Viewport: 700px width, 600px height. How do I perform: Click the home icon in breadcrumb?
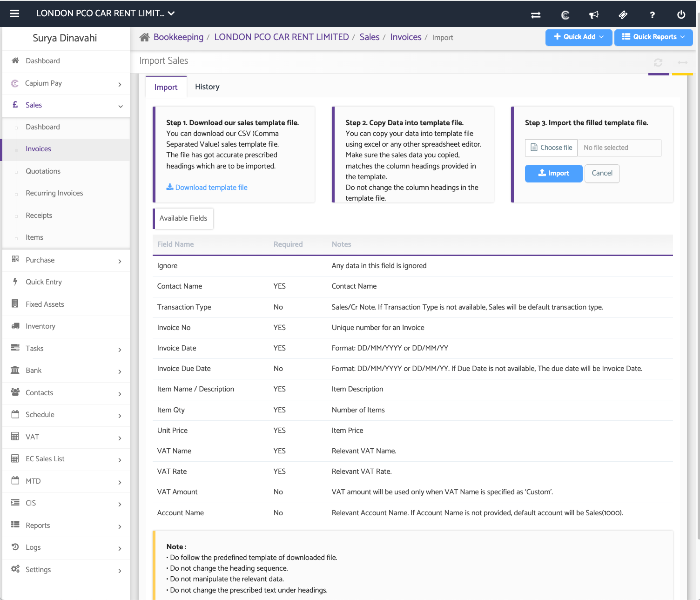144,37
